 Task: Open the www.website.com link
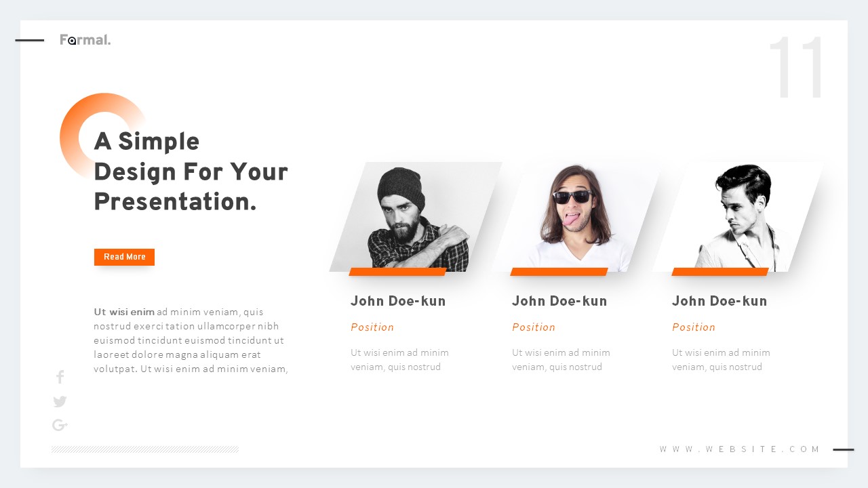coord(739,449)
